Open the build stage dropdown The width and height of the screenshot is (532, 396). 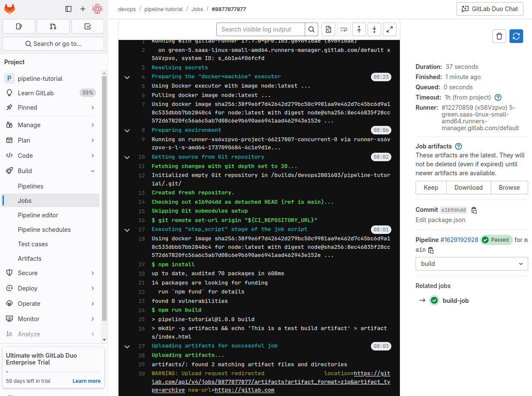tap(472, 264)
